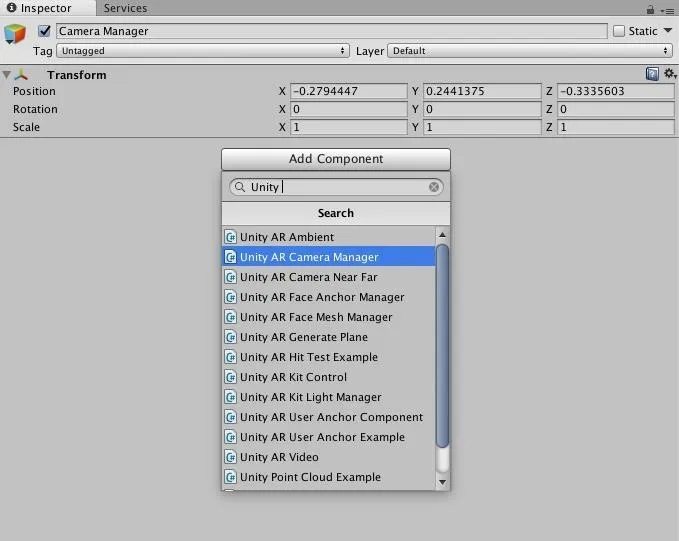Image resolution: width=679 pixels, height=541 pixels.
Task: Click the Transform axes icon
Action: (x=21, y=75)
